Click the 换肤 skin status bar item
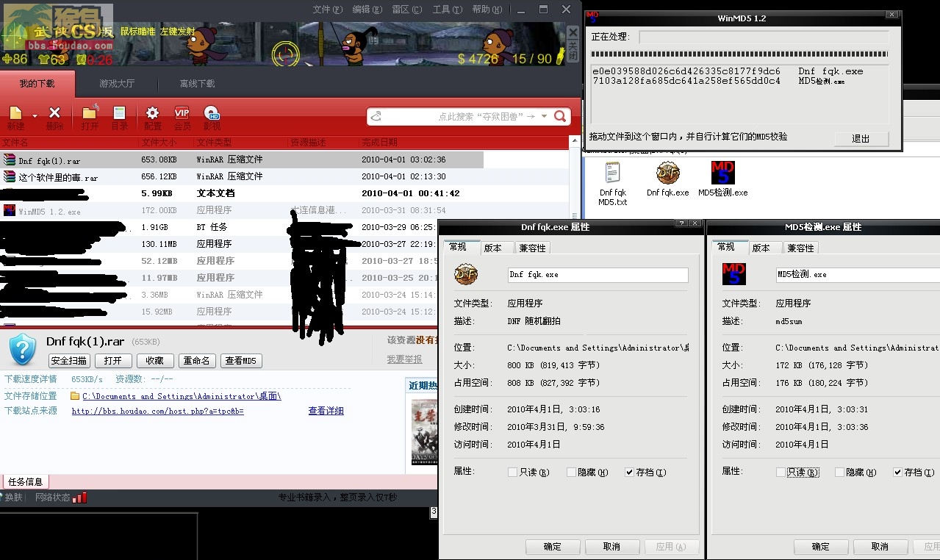Viewport: 940px width, 560px height. tap(12, 498)
